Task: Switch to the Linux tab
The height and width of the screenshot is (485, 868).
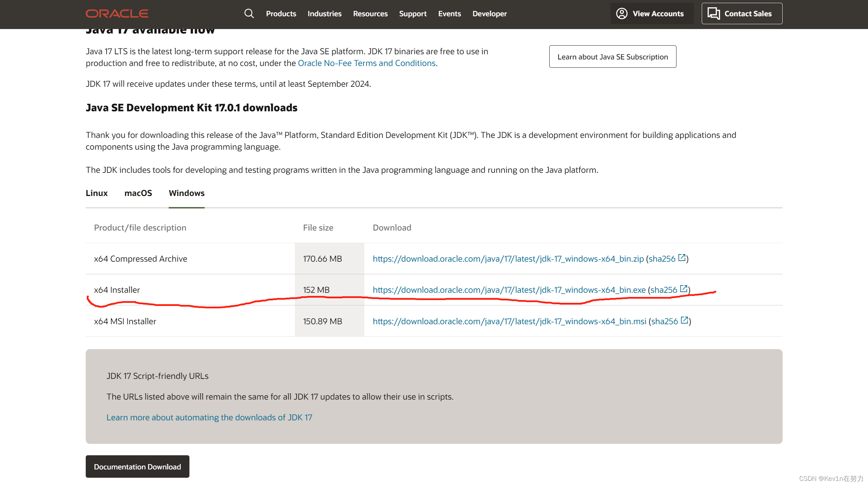Action: pyautogui.click(x=96, y=193)
